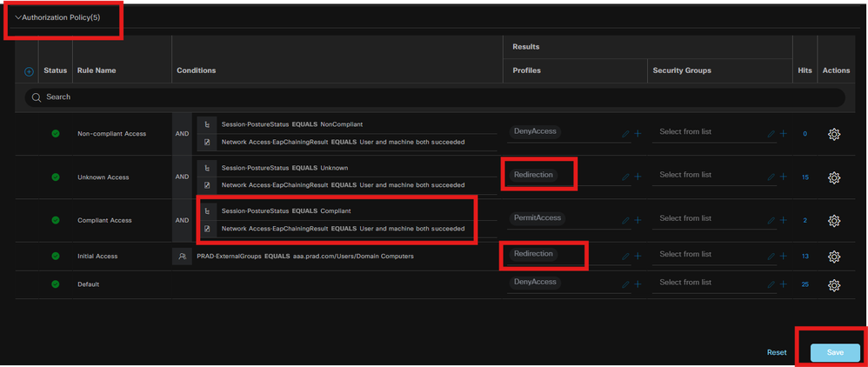The width and height of the screenshot is (868, 367).
Task: Open hit count 0 for Non-compliant Access
Action: 805,134
